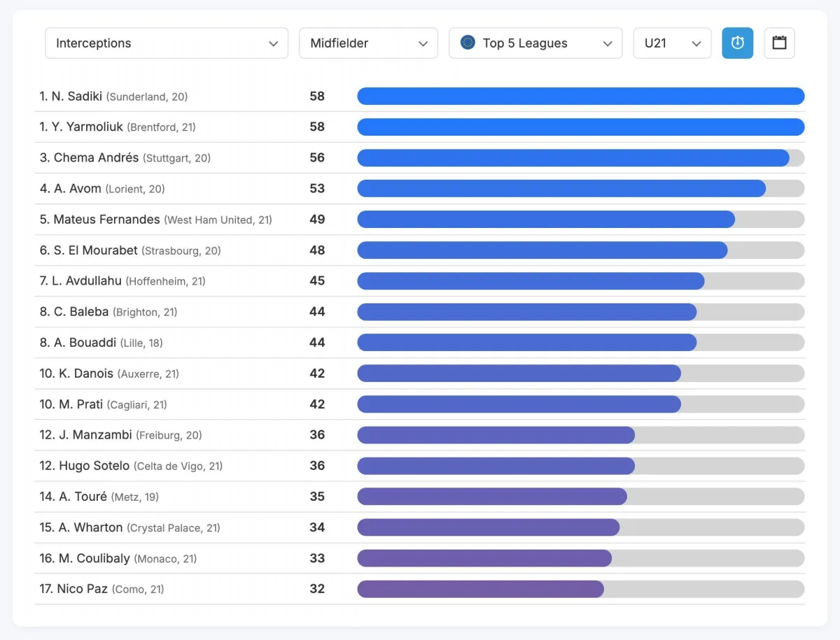The height and width of the screenshot is (640, 840).
Task: Click Hugo Sotelo's interceptions bar
Action: [x=496, y=466]
